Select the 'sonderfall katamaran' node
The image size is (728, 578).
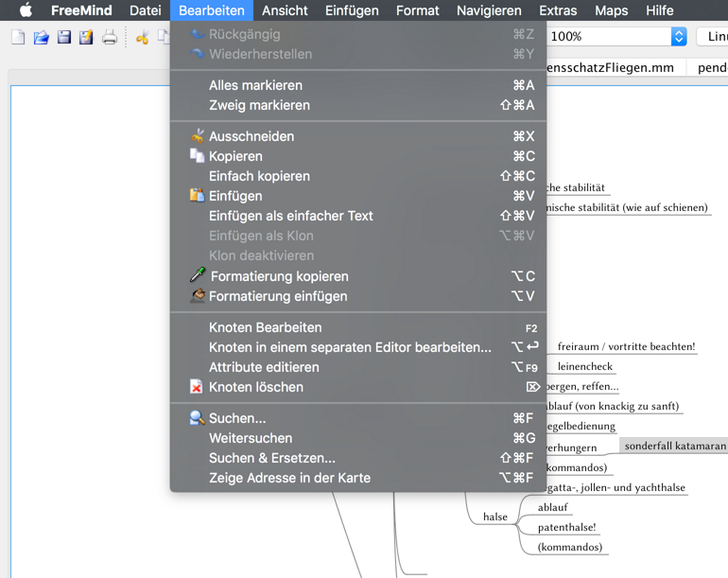tap(675, 446)
